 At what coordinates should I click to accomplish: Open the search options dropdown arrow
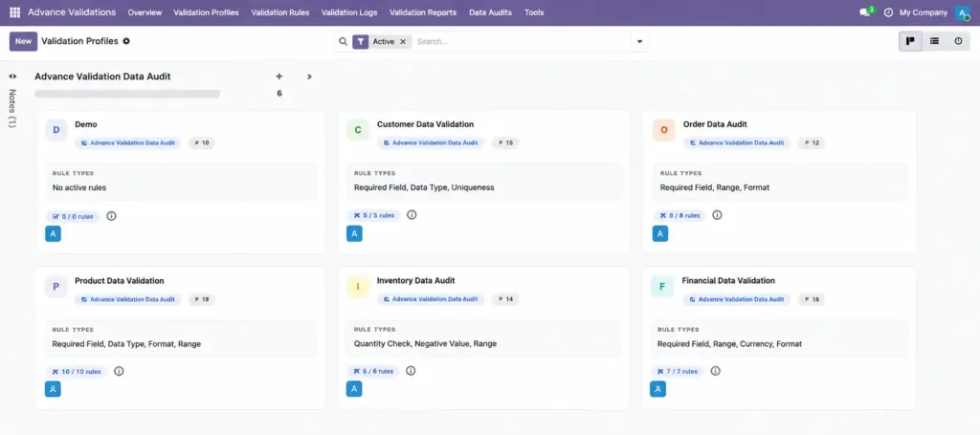pyautogui.click(x=639, y=42)
